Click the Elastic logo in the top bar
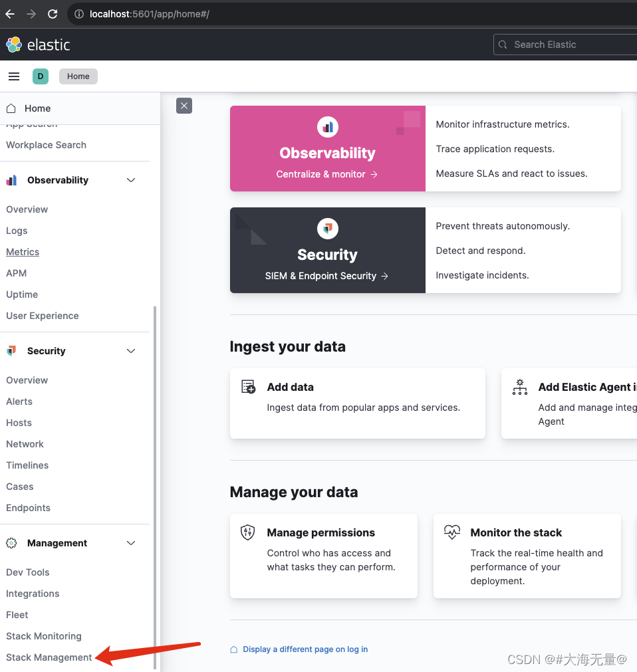 14,45
